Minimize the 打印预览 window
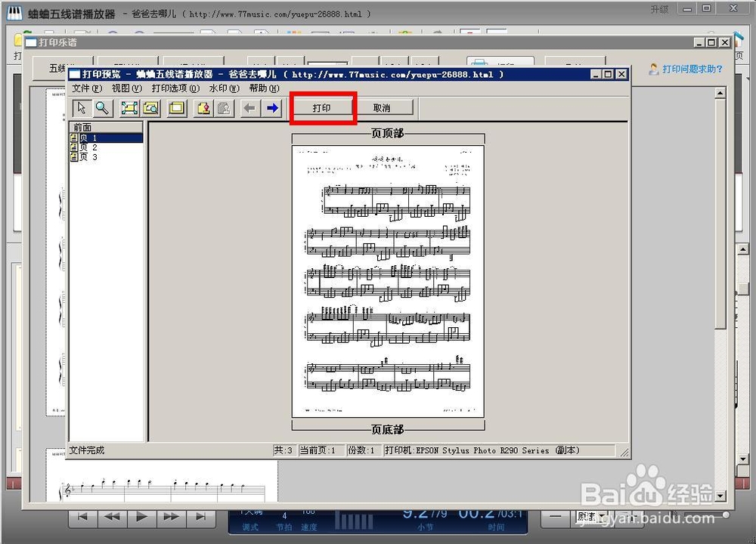 click(x=596, y=74)
